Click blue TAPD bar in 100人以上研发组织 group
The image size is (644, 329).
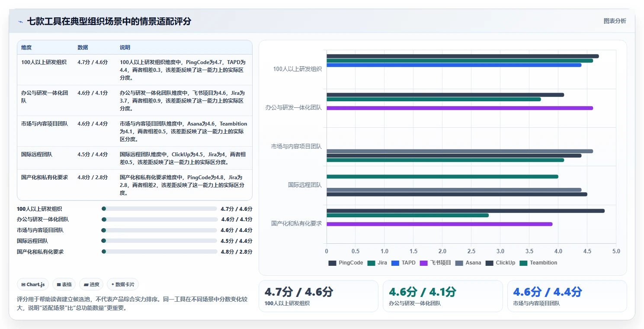coord(454,65)
